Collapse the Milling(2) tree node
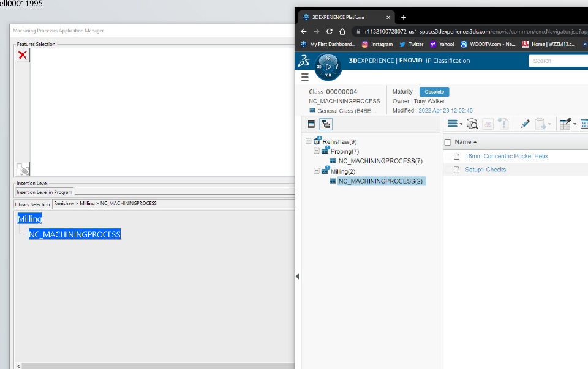This screenshot has width=588, height=369. click(317, 171)
